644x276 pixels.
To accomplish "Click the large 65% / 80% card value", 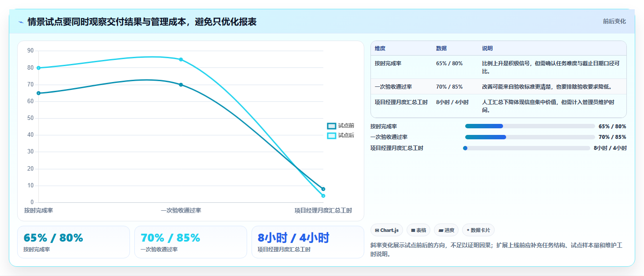I will (x=53, y=238).
